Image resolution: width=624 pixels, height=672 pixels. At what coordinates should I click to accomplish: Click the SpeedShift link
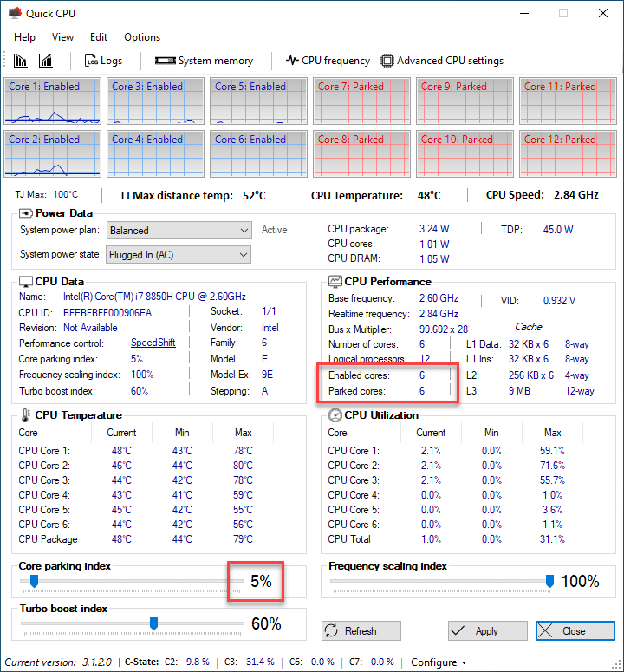(153, 343)
